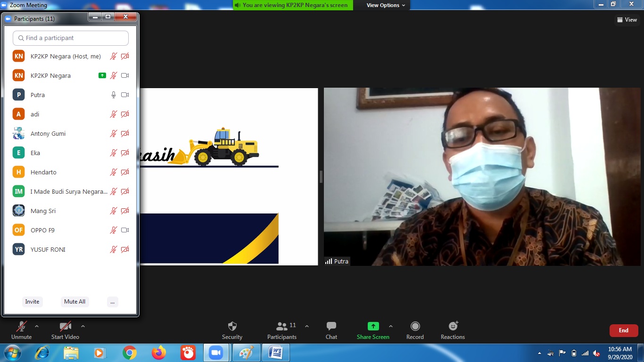
Task: Open the Security shield icon
Action: point(232,326)
